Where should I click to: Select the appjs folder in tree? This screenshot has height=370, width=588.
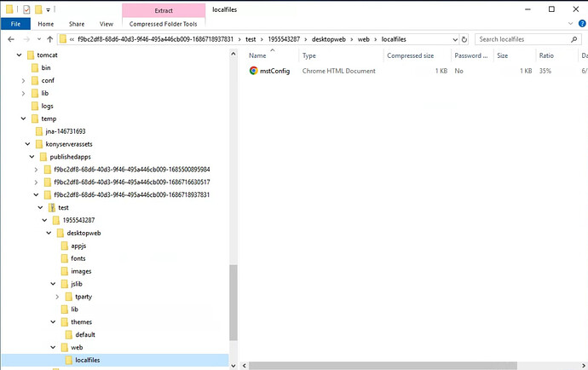[x=78, y=246]
